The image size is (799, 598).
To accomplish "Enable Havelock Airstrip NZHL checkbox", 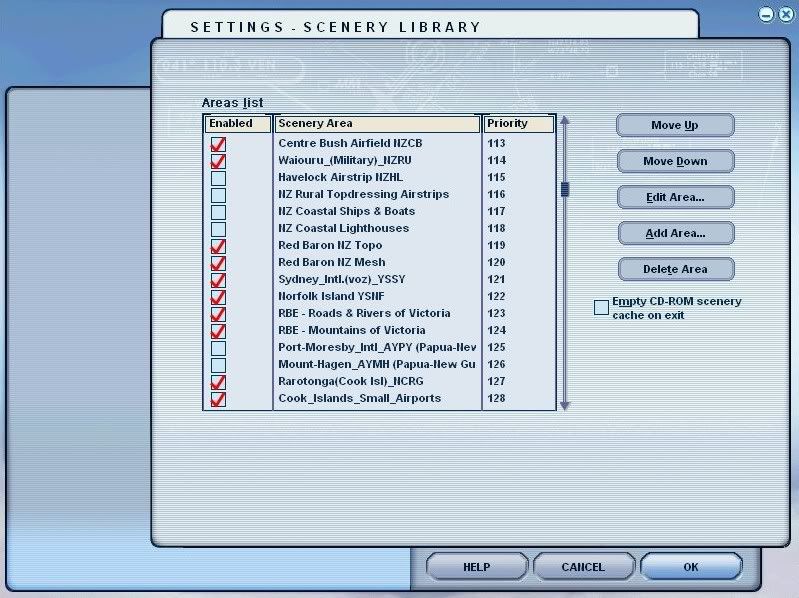I will [218, 178].
